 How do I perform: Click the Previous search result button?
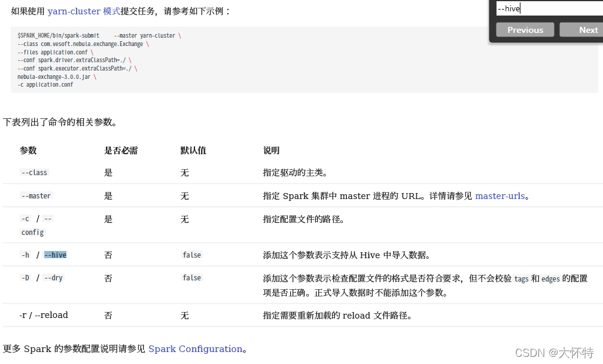[525, 30]
